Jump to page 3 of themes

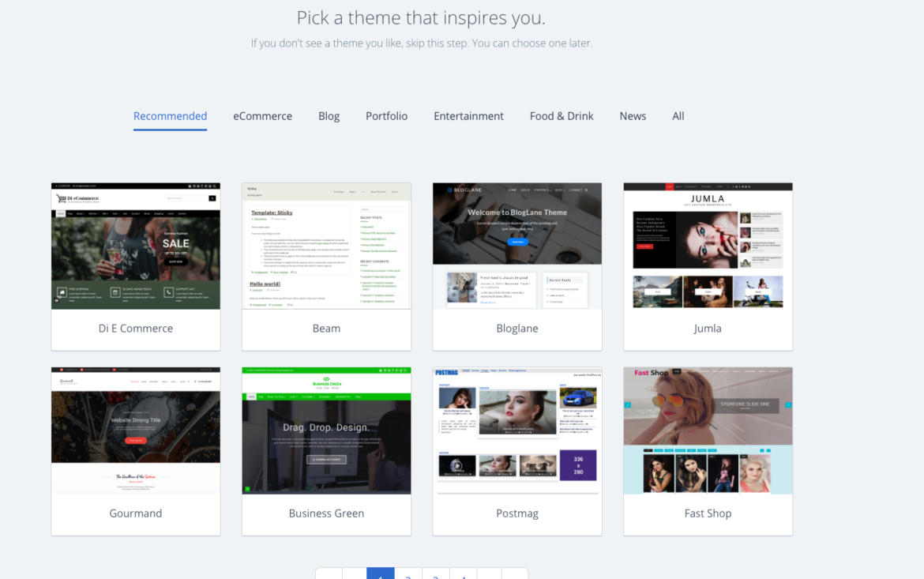pyautogui.click(x=435, y=575)
